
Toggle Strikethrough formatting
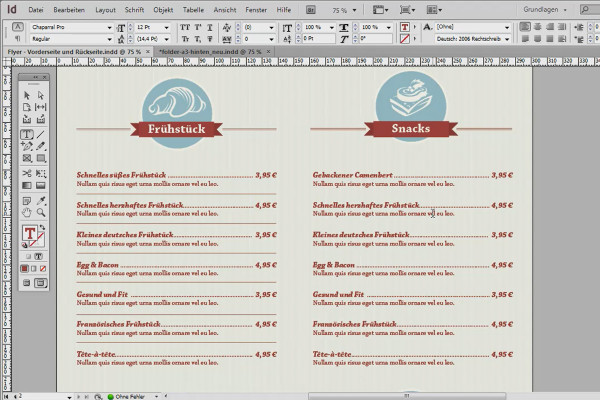[210, 39]
